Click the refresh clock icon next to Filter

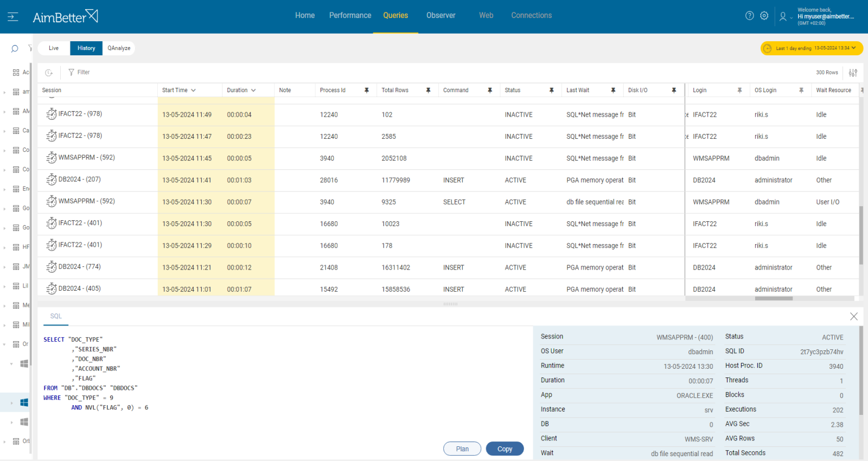point(49,73)
